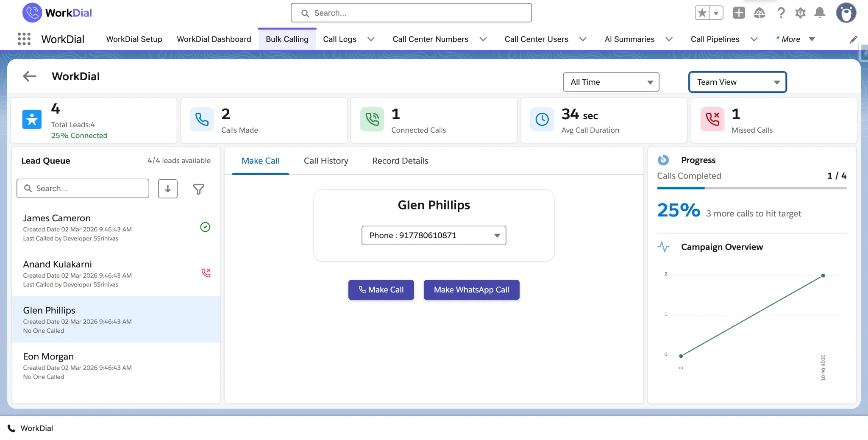Open WorkDial in the utility bar
This screenshot has height=440, width=868.
[31, 428]
